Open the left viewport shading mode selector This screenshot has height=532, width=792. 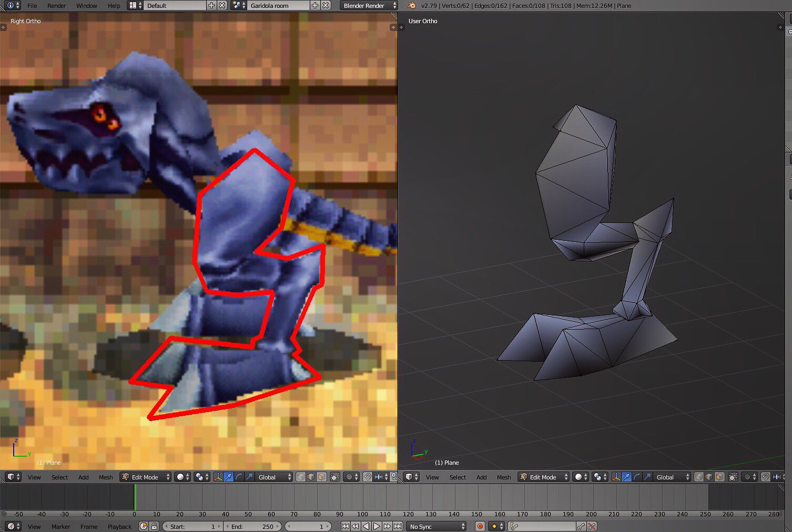click(182, 477)
